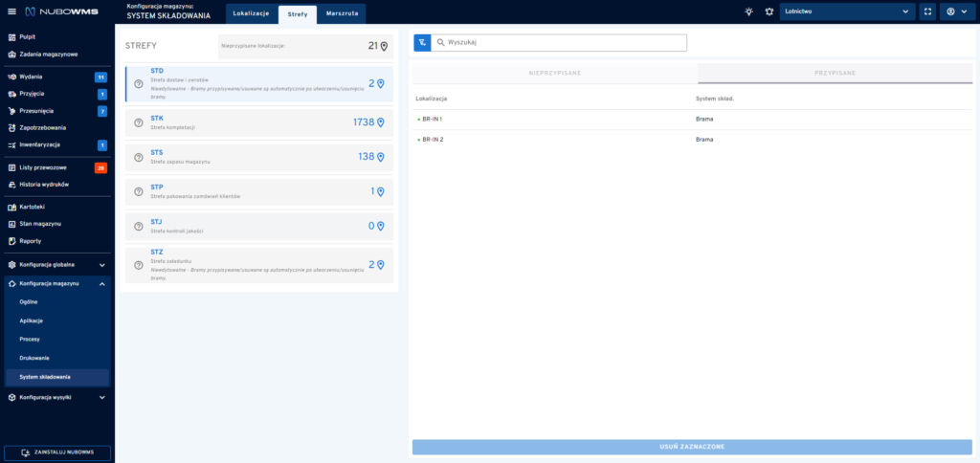Click the USUŃ ZAZNACZONE button

click(x=692, y=447)
